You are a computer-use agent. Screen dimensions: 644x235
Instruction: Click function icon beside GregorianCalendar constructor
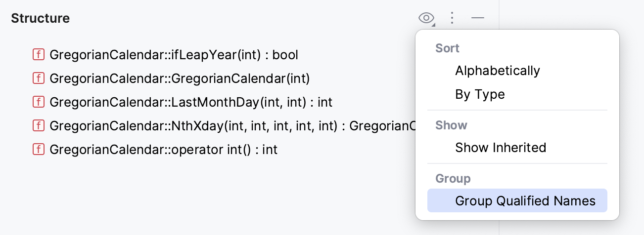point(38,78)
